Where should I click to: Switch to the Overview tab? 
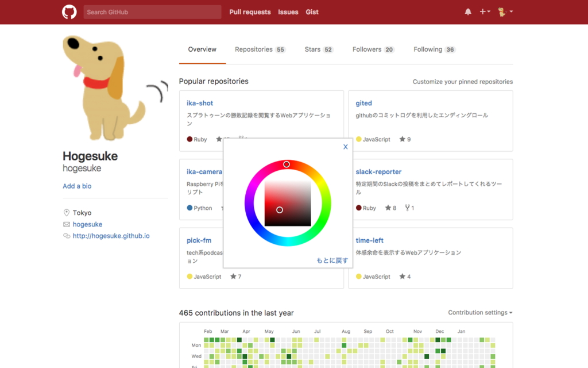(202, 49)
